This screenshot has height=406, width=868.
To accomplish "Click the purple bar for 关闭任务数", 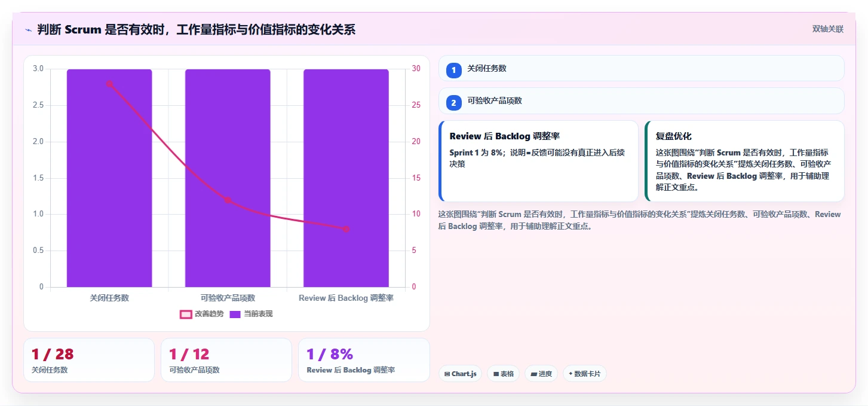I will [109, 178].
